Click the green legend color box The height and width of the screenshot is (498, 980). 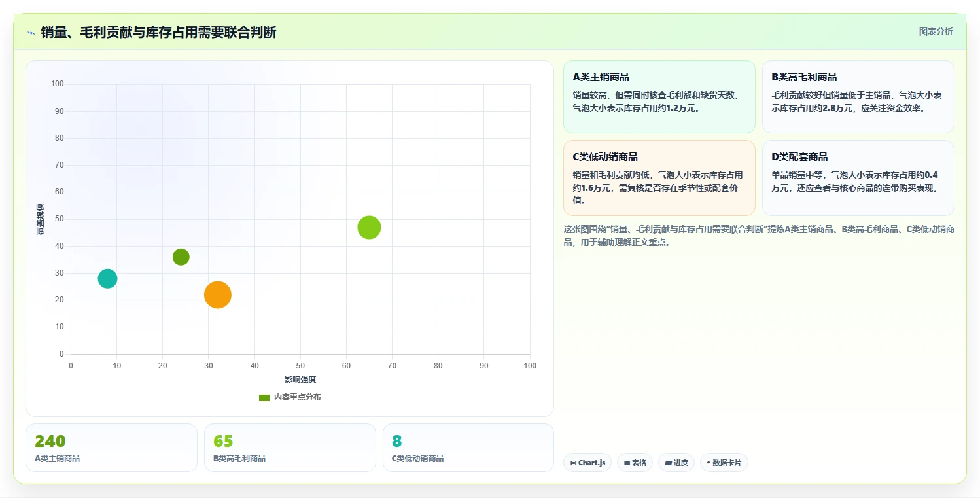click(264, 398)
